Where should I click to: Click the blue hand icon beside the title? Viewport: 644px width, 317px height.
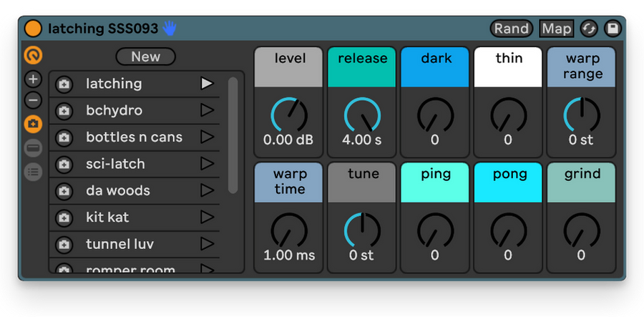tap(169, 29)
